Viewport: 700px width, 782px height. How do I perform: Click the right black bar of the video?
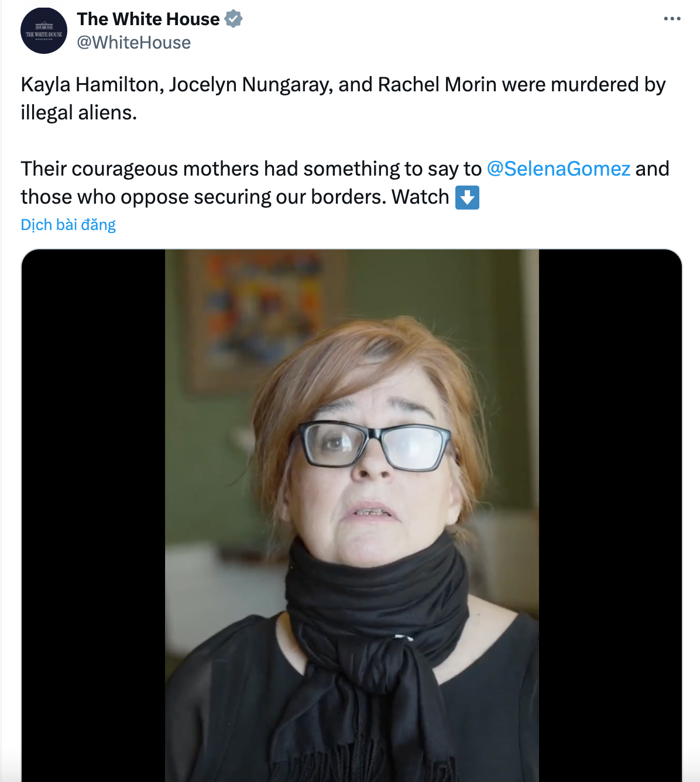pyautogui.click(x=610, y=515)
